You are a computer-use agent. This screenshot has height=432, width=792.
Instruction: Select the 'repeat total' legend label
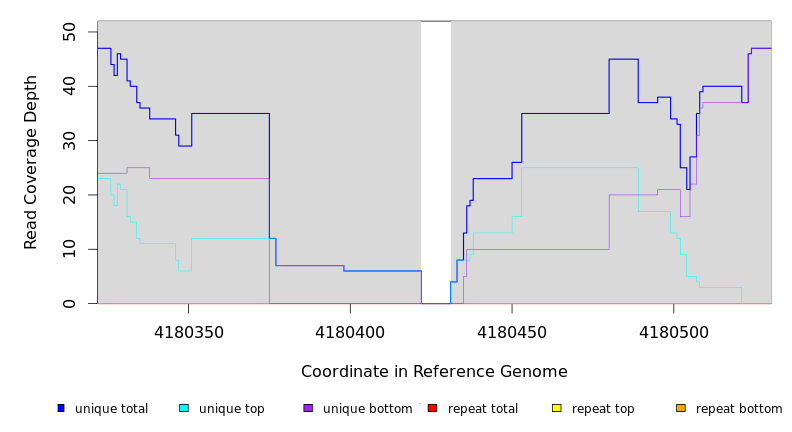[x=483, y=409]
